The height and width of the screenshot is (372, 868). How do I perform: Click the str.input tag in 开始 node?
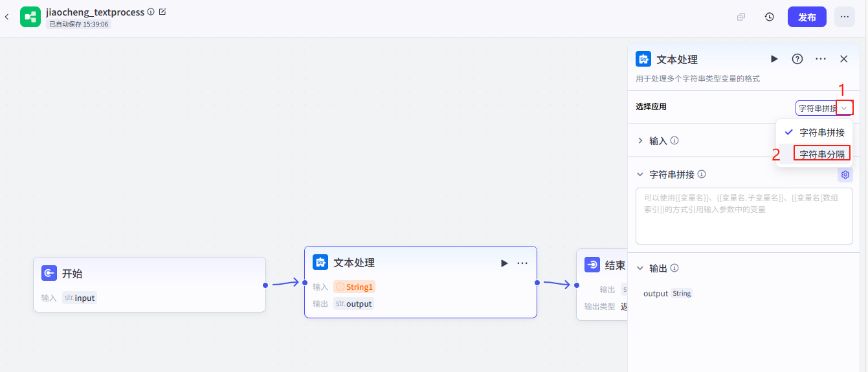79,298
